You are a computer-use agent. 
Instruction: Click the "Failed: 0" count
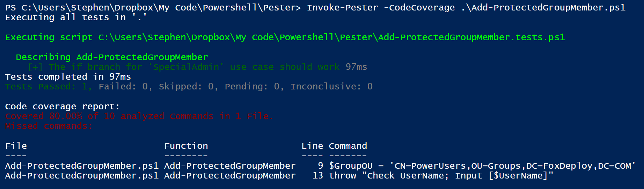(x=125, y=87)
